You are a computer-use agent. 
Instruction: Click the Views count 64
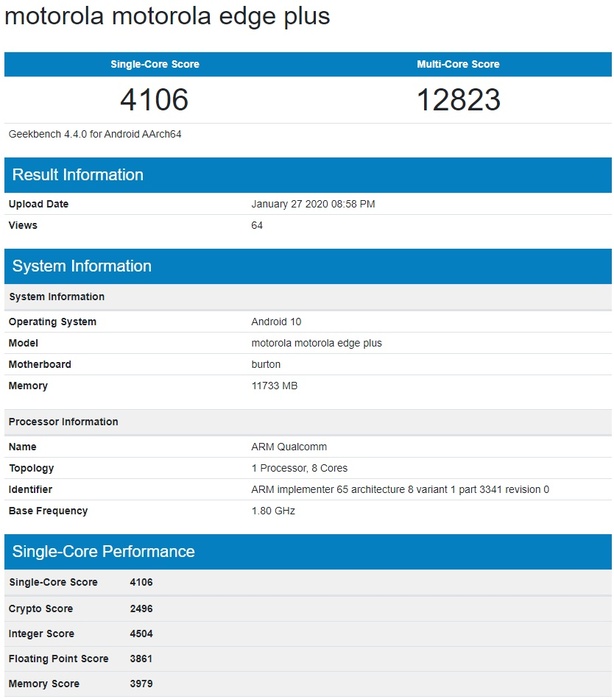tap(257, 225)
